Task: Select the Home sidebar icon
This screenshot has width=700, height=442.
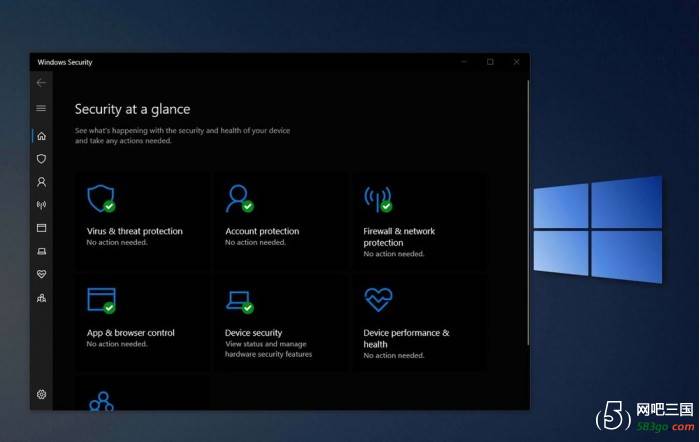Action: click(x=42, y=136)
